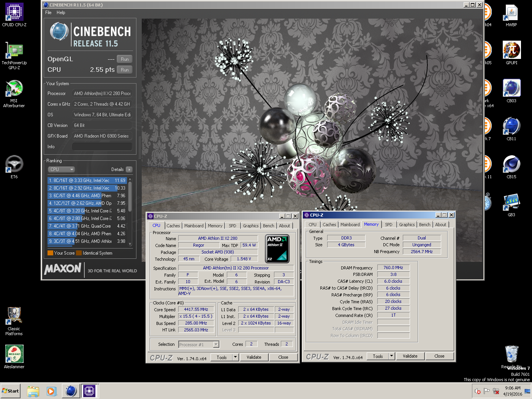Click the AMD Athlon II logo in CPU-Z
The height and width of the screenshot is (399, 532).
tap(277, 249)
